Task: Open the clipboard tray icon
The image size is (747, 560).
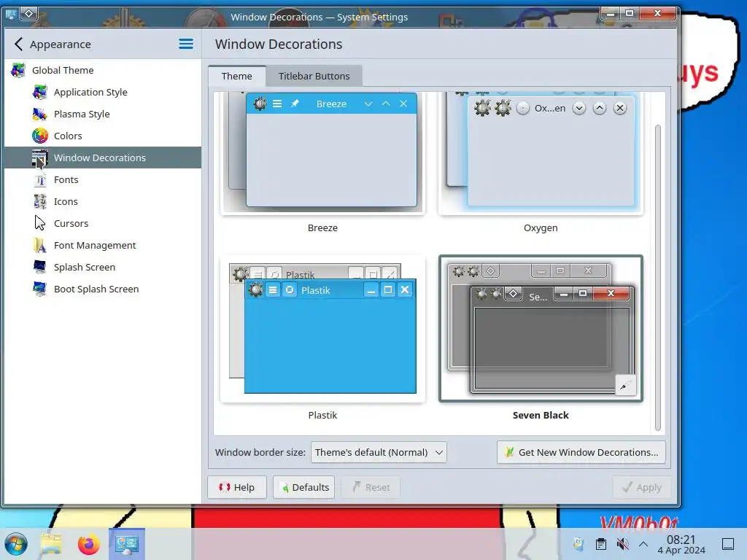Action: [x=601, y=543]
